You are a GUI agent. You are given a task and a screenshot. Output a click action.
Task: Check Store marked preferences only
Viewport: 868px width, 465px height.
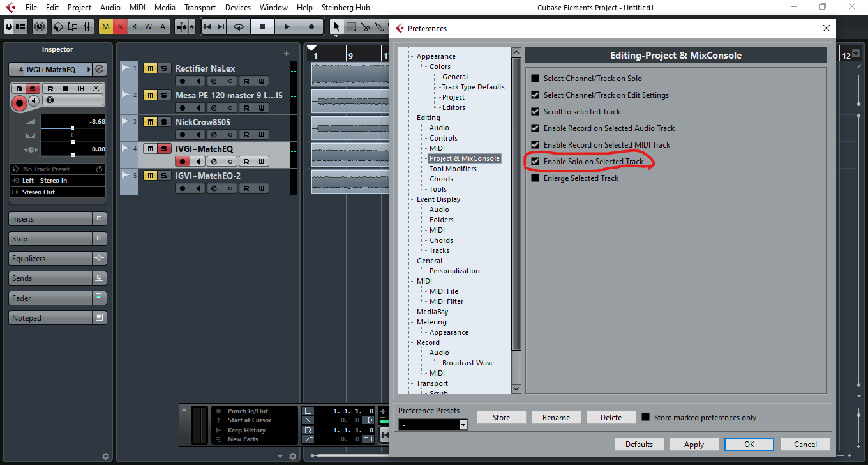pyautogui.click(x=646, y=417)
